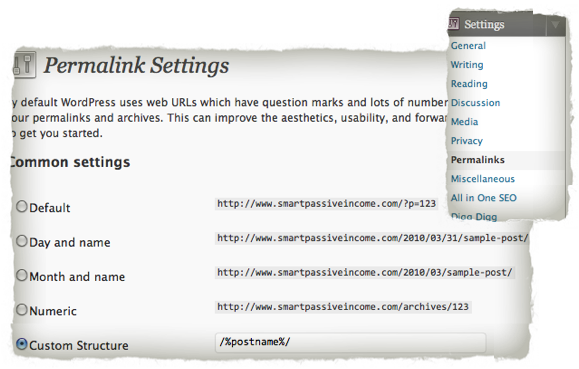The height and width of the screenshot is (369, 579).
Task: Click the 2010/03/31/sample-post example URL
Action: pos(373,238)
